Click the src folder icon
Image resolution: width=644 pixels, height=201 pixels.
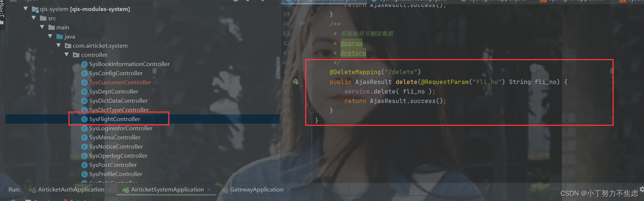pos(43,18)
